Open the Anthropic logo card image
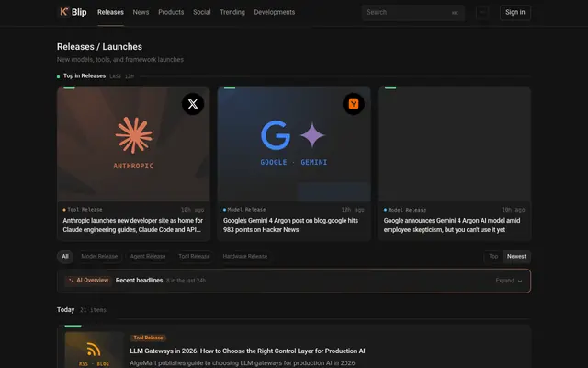Screen dimensions: 588x368 point(133,144)
